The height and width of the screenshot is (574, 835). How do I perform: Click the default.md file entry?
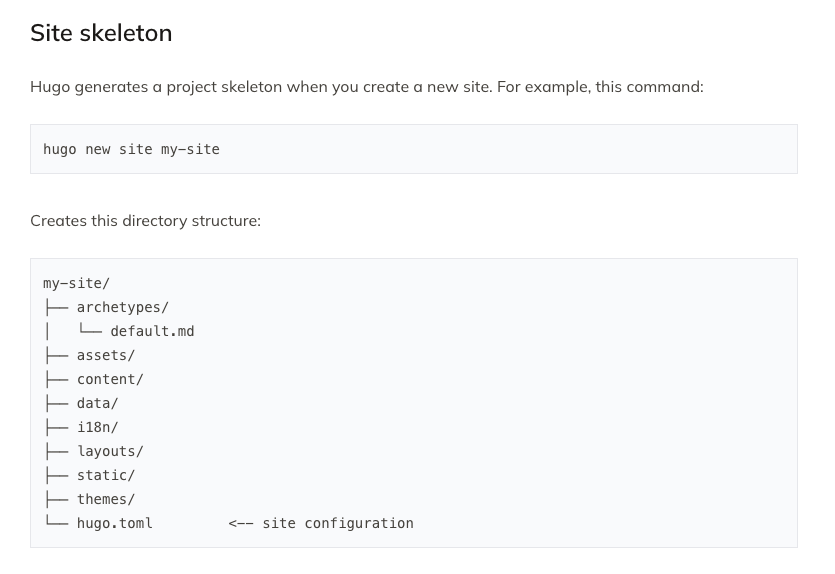click(x=152, y=331)
